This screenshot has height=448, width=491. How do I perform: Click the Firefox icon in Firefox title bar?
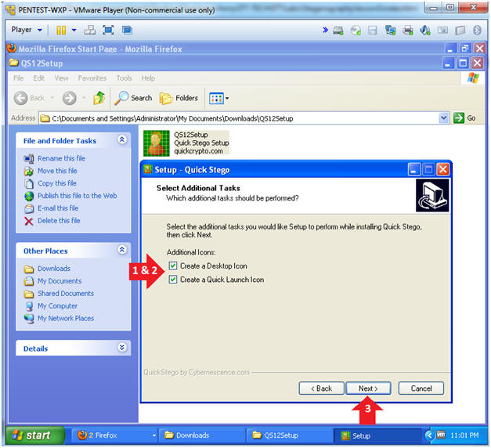[x=12, y=49]
